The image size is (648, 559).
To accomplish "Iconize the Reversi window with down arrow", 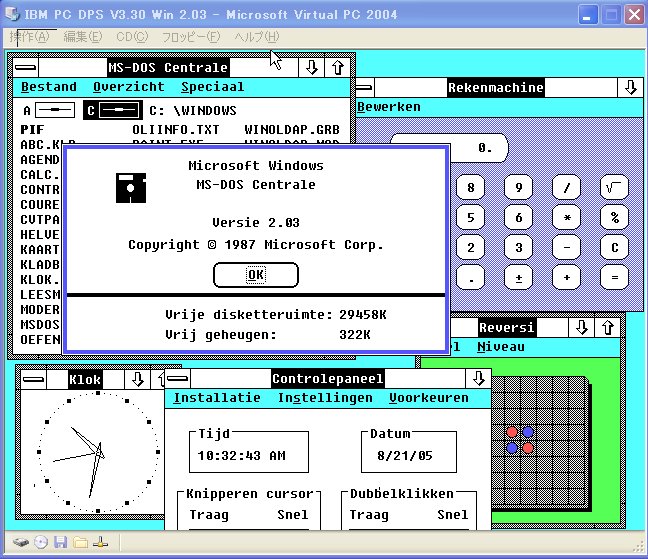I will (581, 328).
